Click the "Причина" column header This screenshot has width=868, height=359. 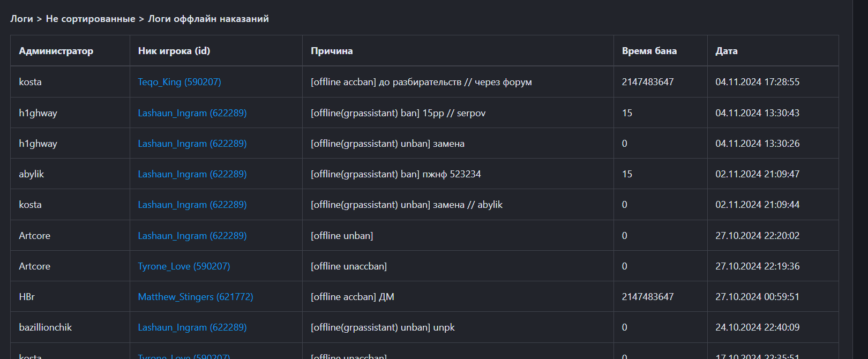coord(332,51)
